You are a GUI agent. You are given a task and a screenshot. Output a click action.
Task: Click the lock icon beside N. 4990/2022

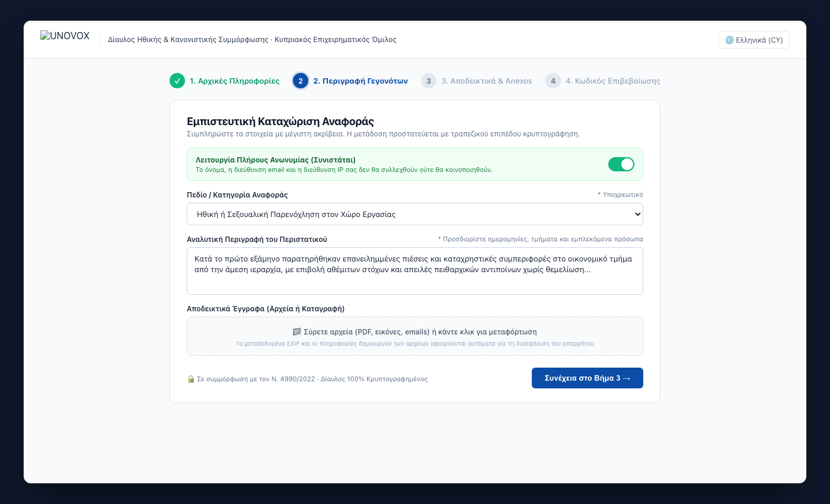(x=191, y=379)
